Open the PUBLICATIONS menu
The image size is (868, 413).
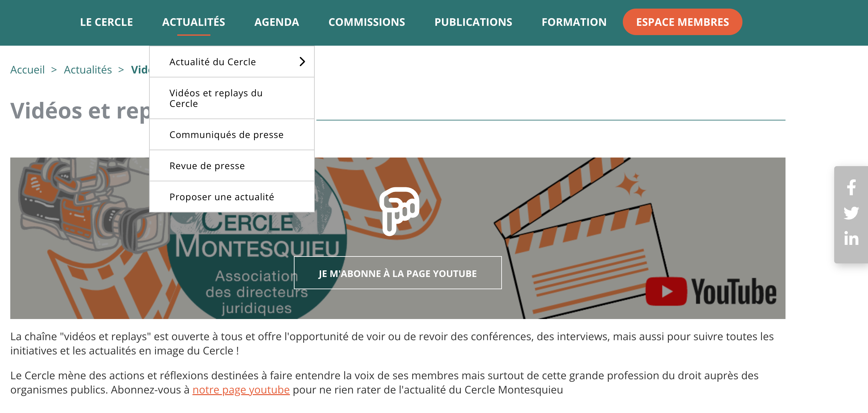pos(473,22)
